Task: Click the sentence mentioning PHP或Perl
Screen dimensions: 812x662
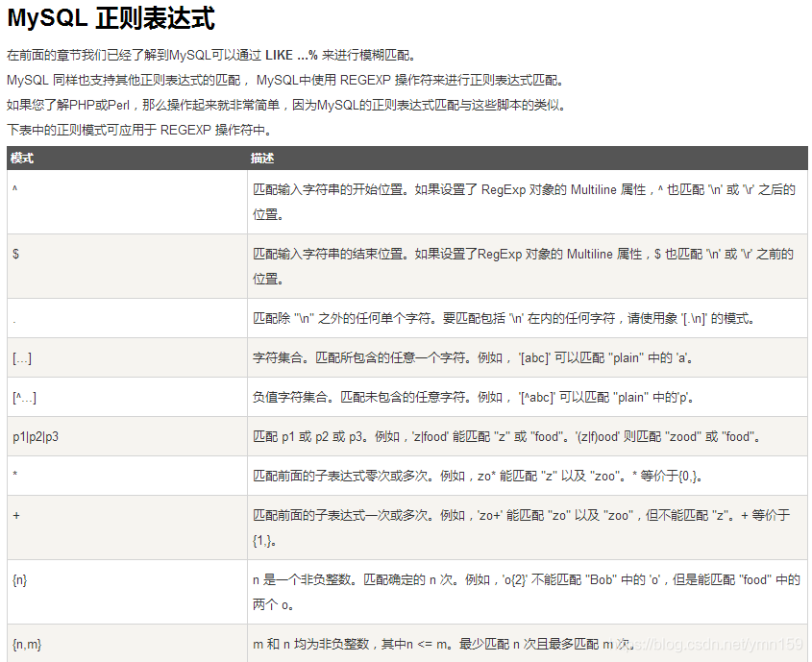Action: coord(286,105)
